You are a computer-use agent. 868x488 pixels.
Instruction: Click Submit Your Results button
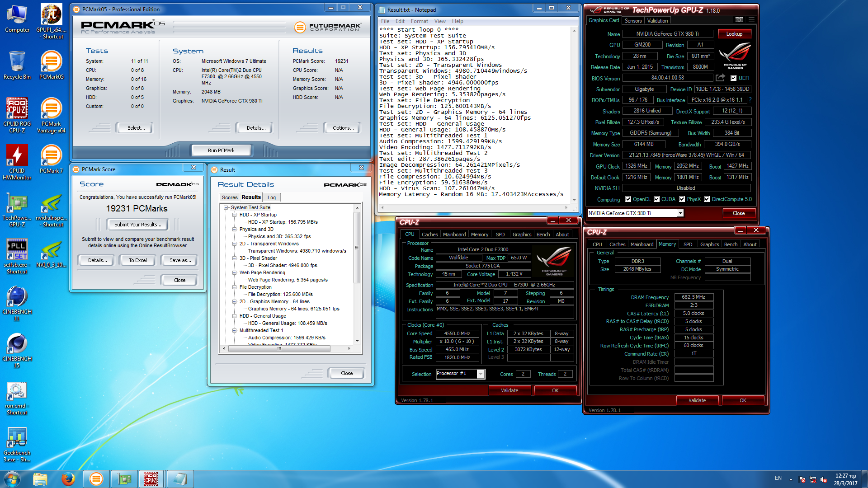click(x=137, y=225)
